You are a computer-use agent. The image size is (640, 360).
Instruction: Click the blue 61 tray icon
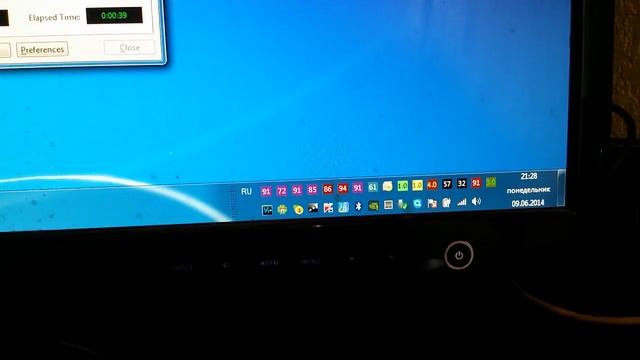372,187
